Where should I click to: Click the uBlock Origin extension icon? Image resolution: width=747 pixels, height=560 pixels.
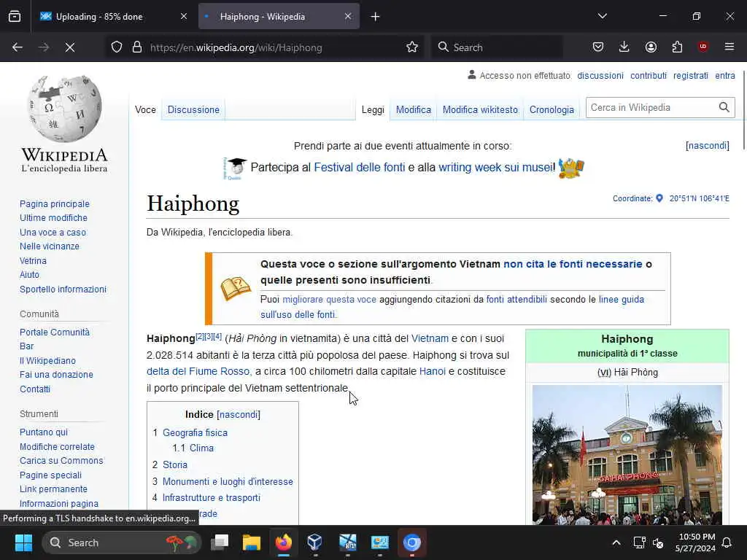(x=703, y=47)
